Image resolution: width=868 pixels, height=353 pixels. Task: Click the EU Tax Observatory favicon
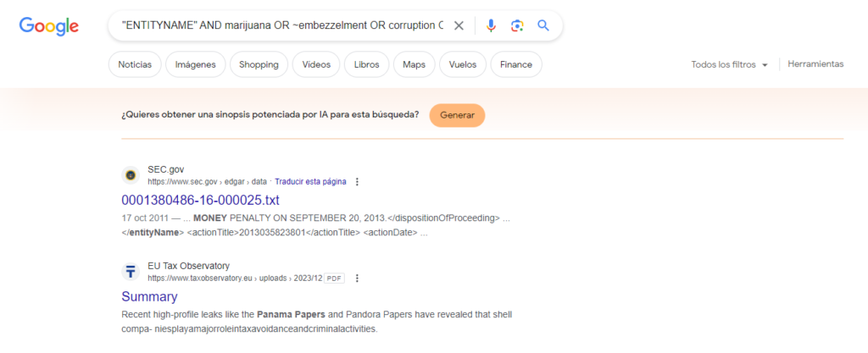[131, 272]
